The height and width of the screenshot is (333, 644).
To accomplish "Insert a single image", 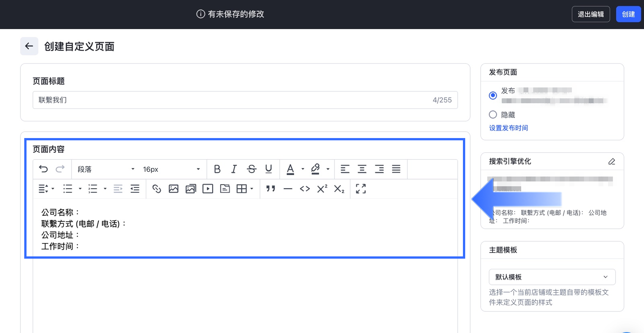I will coord(174,188).
